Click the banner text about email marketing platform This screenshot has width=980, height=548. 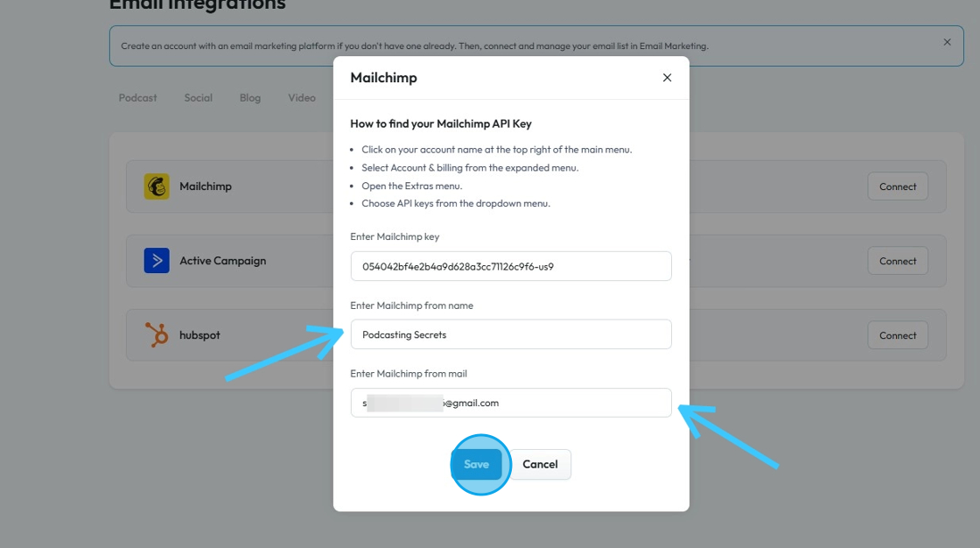pos(415,46)
